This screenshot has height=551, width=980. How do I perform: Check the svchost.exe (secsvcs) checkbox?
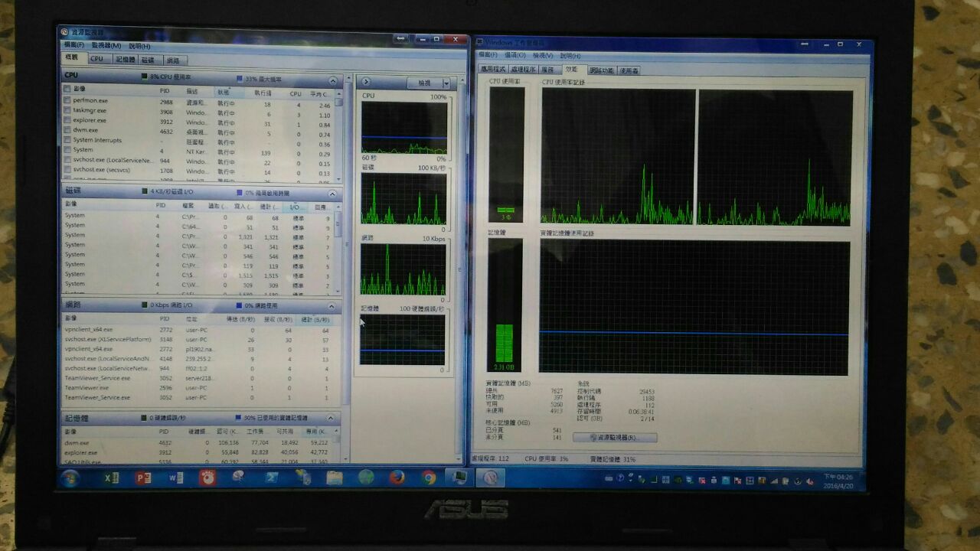point(67,170)
